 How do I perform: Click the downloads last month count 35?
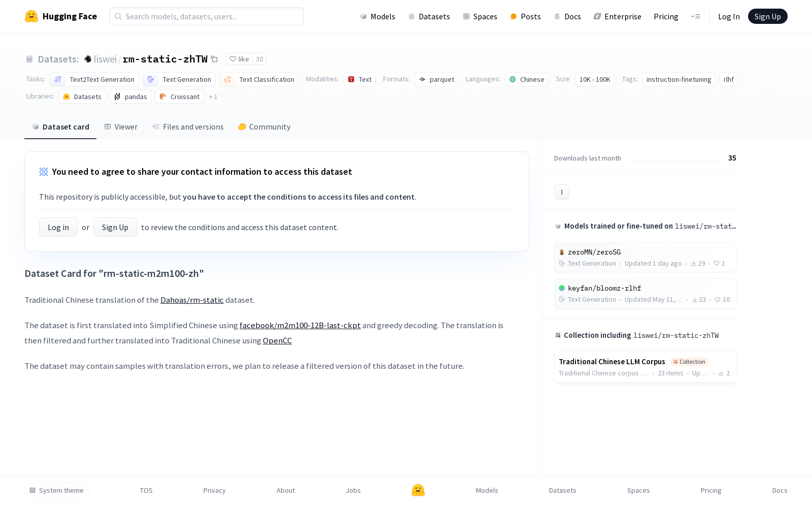coord(732,158)
